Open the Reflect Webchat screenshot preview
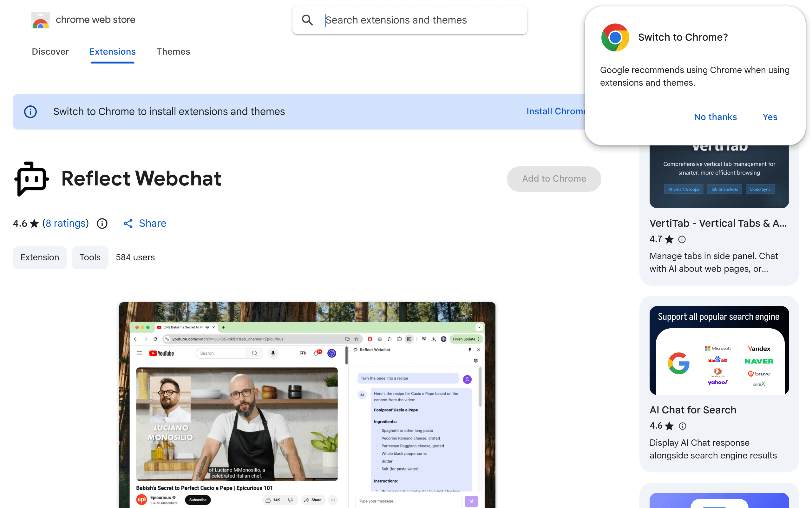The width and height of the screenshot is (812, 508). pyautogui.click(x=307, y=405)
